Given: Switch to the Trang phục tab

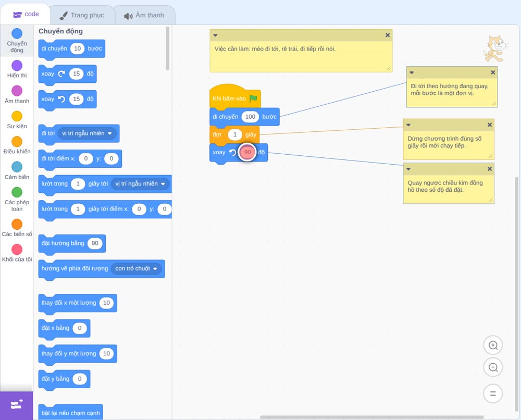Looking at the screenshot, I should pos(82,15).
